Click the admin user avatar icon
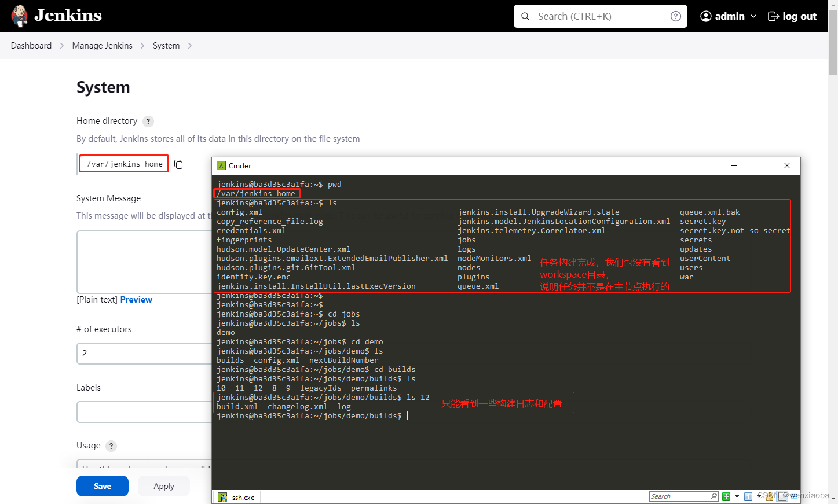838x504 pixels. (705, 16)
